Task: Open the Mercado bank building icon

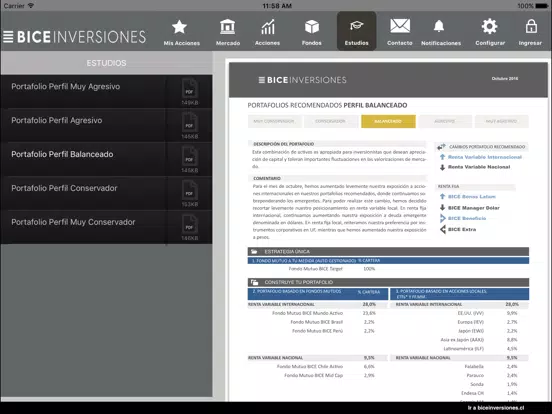Action: (x=227, y=27)
